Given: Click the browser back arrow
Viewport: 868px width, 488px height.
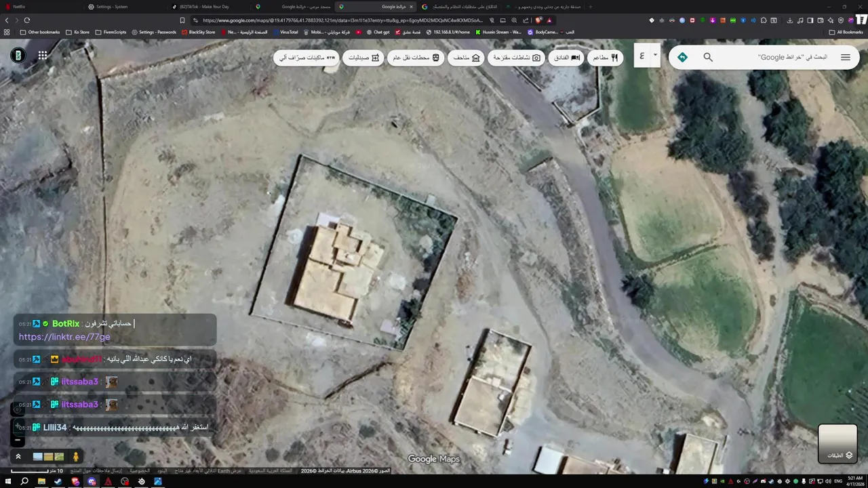Looking at the screenshot, I should (x=7, y=20).
